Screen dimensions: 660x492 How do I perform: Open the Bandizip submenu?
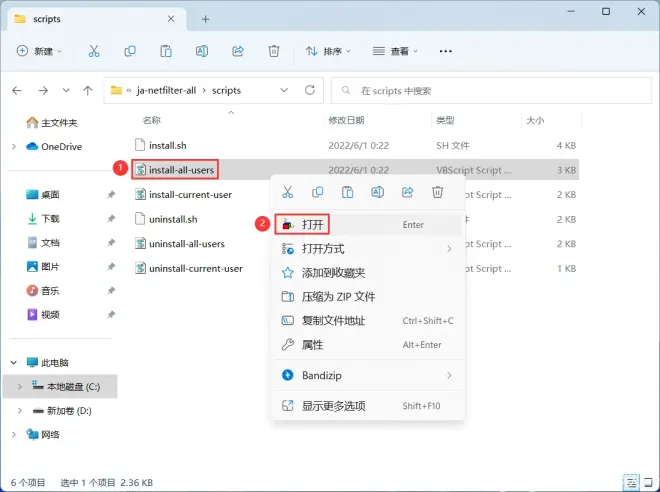click(368, 375)
